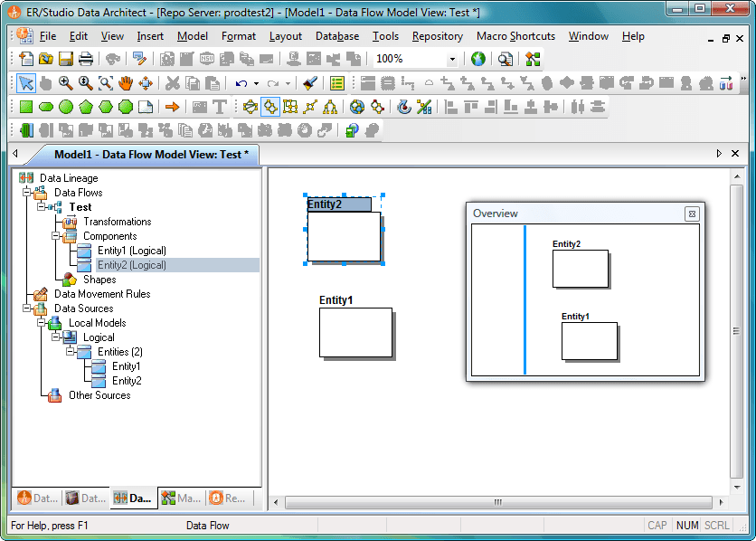Image resolution: width=756 pixels, height=541 pixels.
Task: Open the Tools menu
Action: point(385,36)
